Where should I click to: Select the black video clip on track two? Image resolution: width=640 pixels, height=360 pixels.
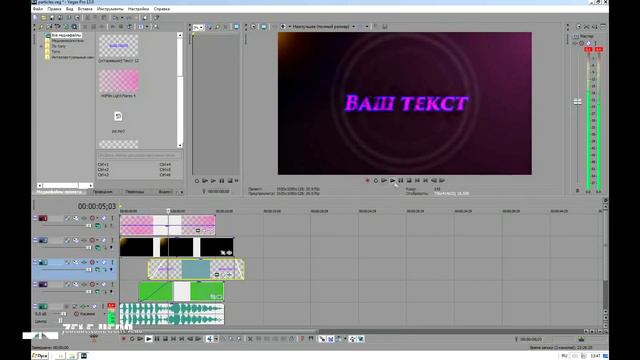[176, 247]
